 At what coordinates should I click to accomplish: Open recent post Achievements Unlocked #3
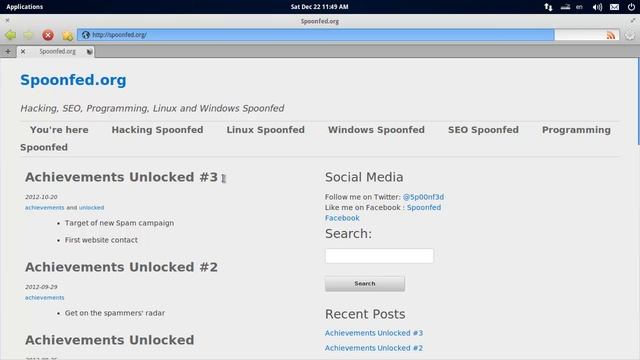pos(373,333)
